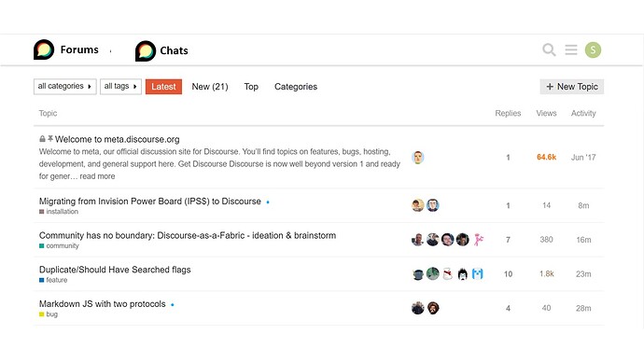Open Community has no boundary topic
644x362 pixels.
188,235
